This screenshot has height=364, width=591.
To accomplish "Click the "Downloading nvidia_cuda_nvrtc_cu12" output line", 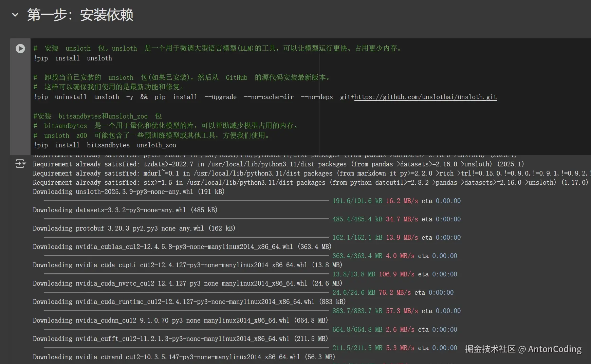I will pos(188,284).
